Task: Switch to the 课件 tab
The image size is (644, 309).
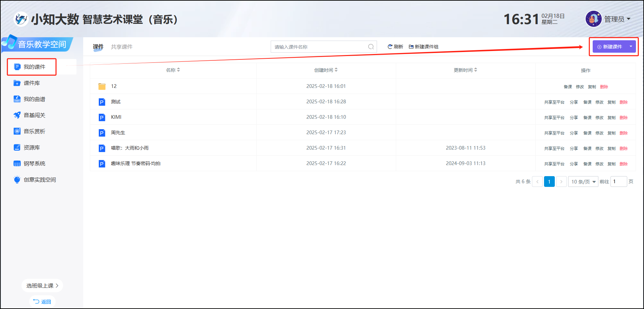Action: [98, 47]
